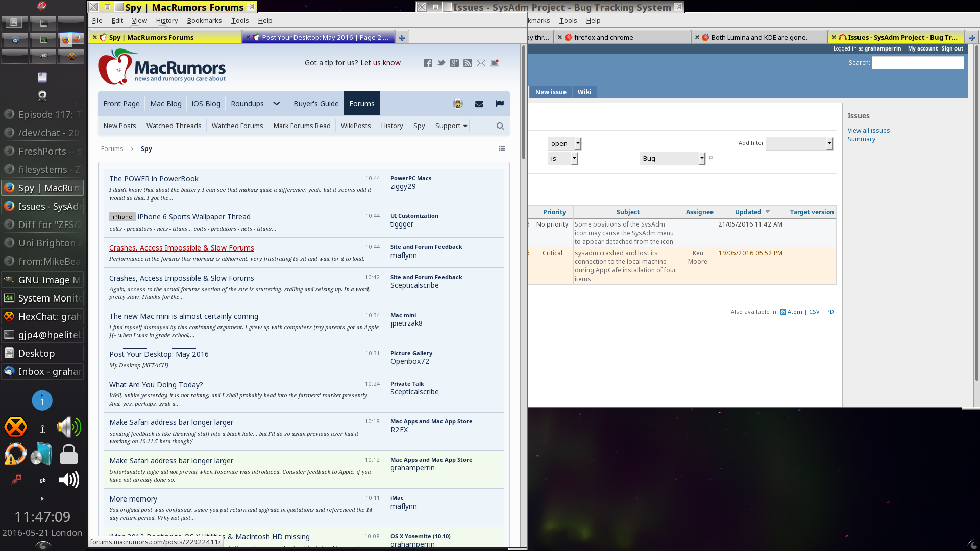The width and height of the screenshot is (980, 551).
Task: Open the History menu in MacRumors window
Action: [x=167, y=20]
